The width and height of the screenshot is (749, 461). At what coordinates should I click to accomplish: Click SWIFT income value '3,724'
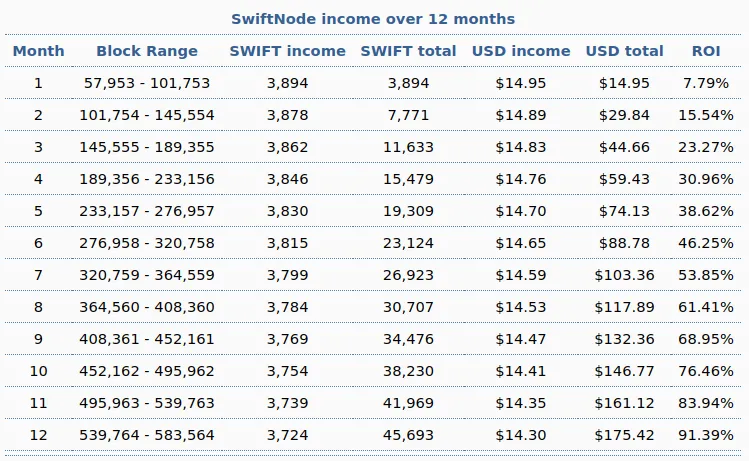pos(287,435)
